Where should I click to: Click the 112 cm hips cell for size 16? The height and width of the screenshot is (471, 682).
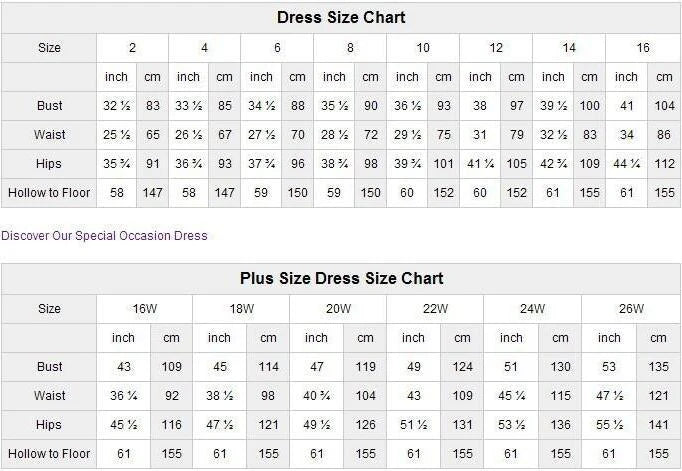click(664, 164)
